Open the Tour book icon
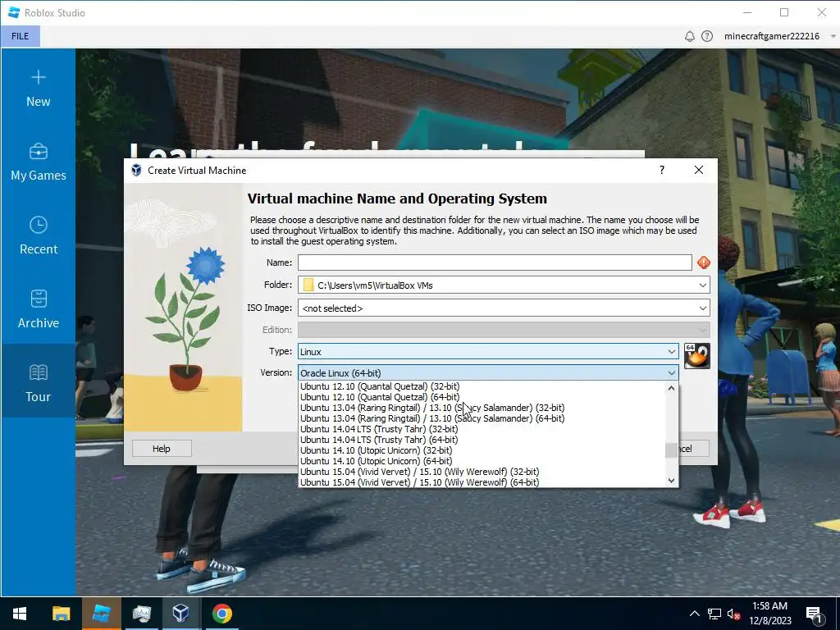Screen dimensions: 840x630 [38, 372]
